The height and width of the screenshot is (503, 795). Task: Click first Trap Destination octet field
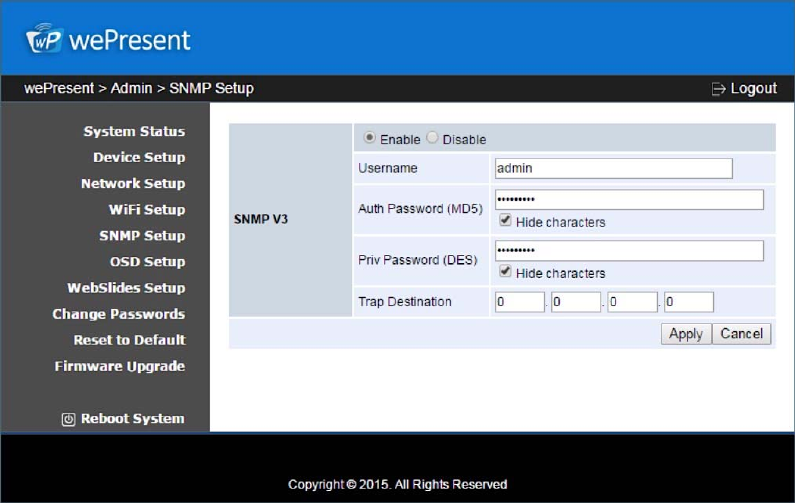pyautogui.click(x=520, y=302)
